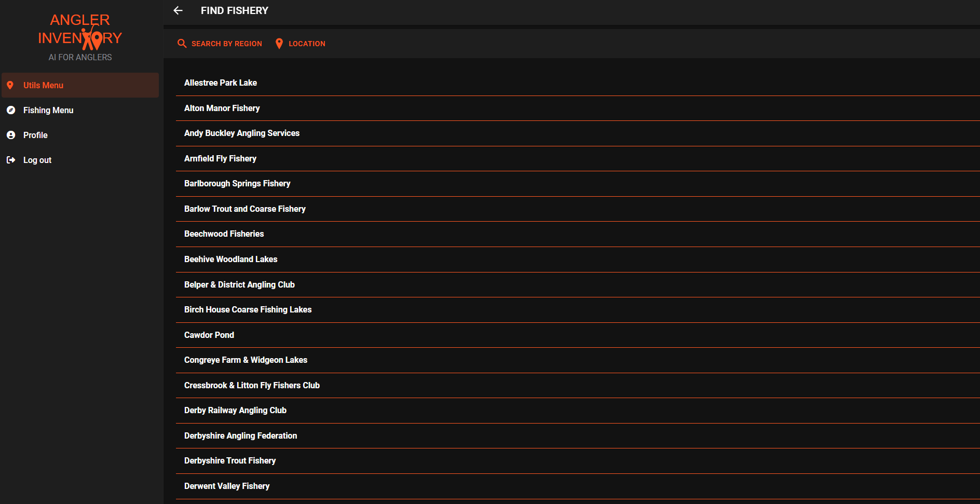980x504 pixels.
Task: Click the Fishing Menu compass icon
Action: [11, 110]
